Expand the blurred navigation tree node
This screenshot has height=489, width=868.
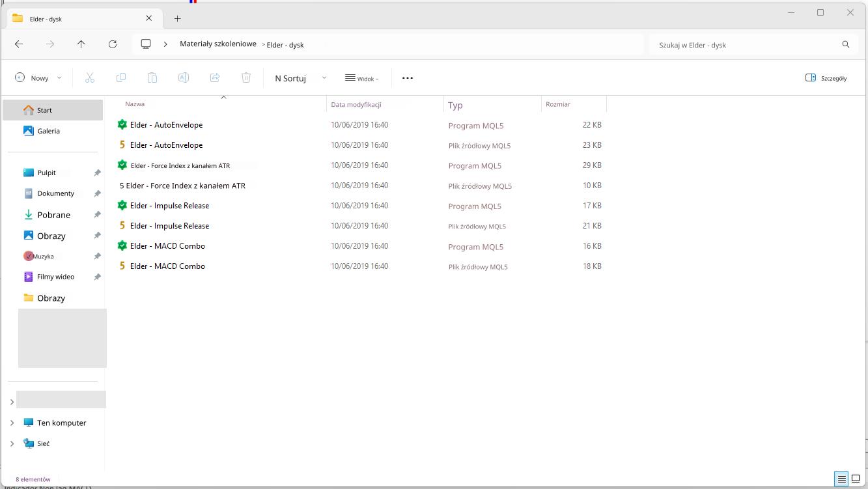[12, 402]
